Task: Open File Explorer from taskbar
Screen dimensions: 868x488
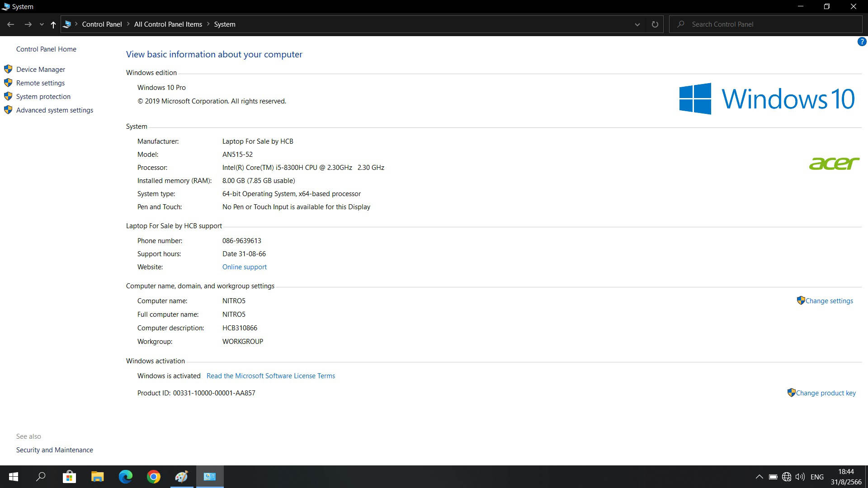Action: pyautogui.click(x=97, y=477)
